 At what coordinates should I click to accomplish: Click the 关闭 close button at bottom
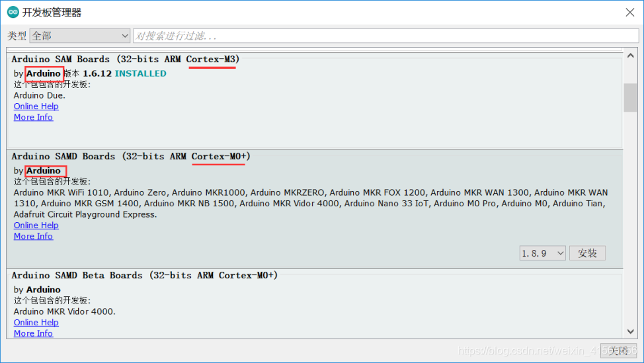click(x=618, y=350)
